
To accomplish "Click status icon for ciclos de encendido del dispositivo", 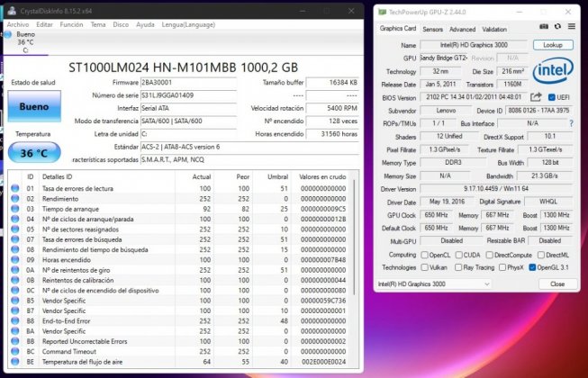I will tap(15, 291).
